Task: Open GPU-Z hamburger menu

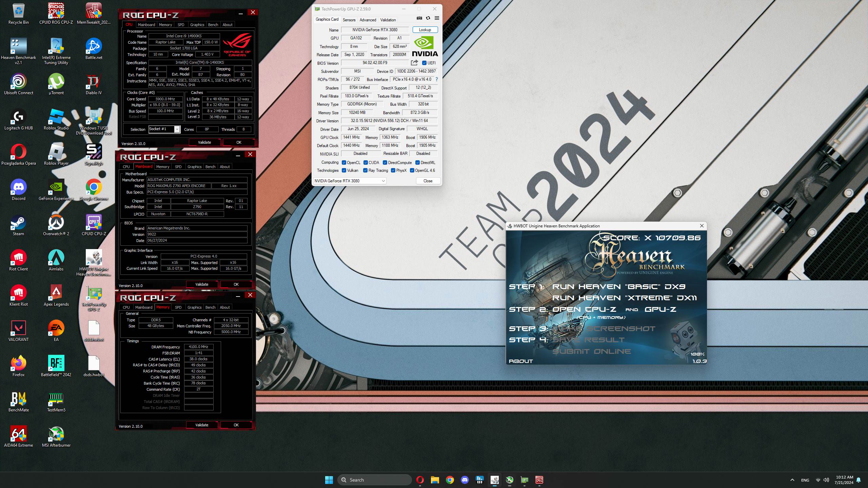Action: [437, 18]
